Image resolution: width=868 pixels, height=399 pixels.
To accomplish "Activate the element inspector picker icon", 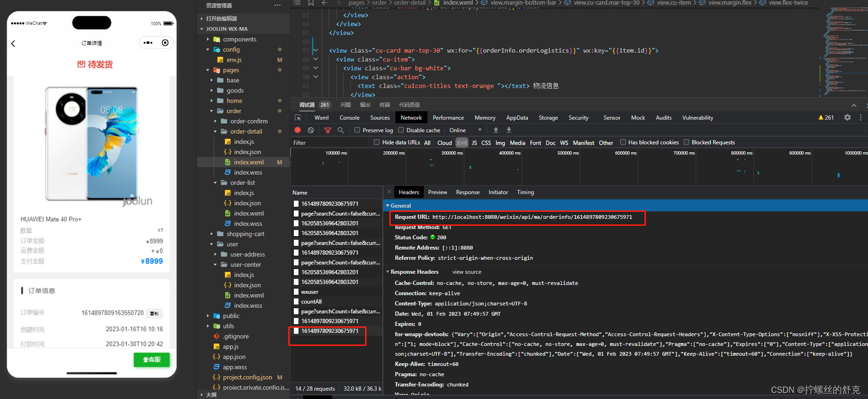I will tap(298, 118).
